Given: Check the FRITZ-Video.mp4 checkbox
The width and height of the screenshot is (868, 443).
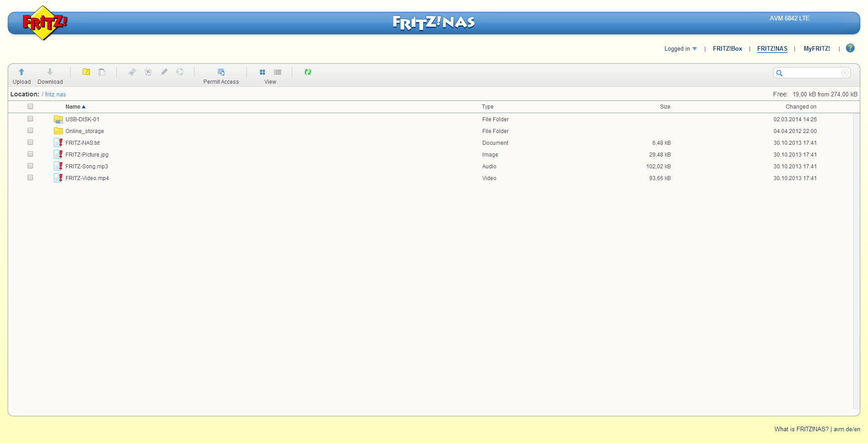Looking at the screenshot, I should click(x=30, y=177).
